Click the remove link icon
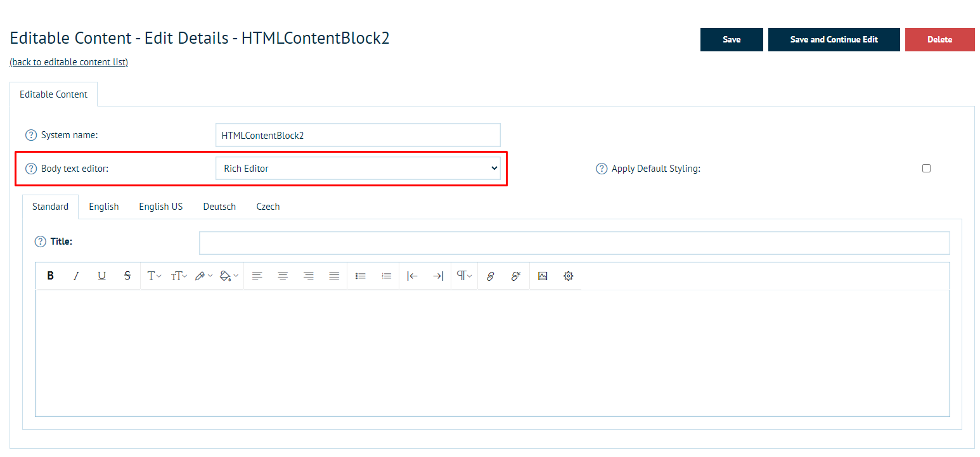980x457 pixels. coord(516,276)
